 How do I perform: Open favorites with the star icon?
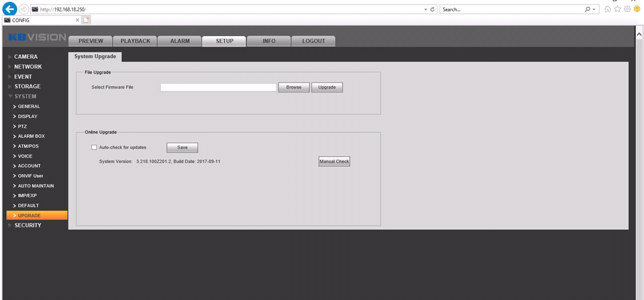tap(617, 10)
